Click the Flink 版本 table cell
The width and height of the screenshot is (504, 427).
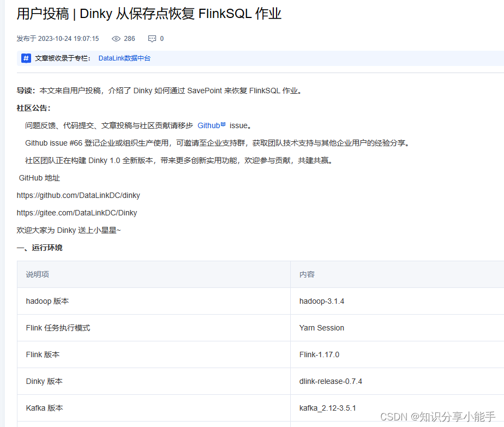[154, 354]
